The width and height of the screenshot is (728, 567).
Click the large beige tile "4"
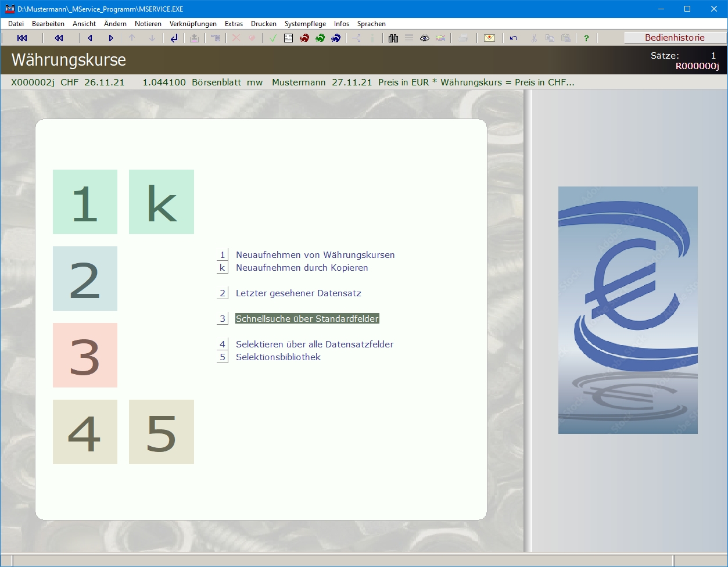85,432
